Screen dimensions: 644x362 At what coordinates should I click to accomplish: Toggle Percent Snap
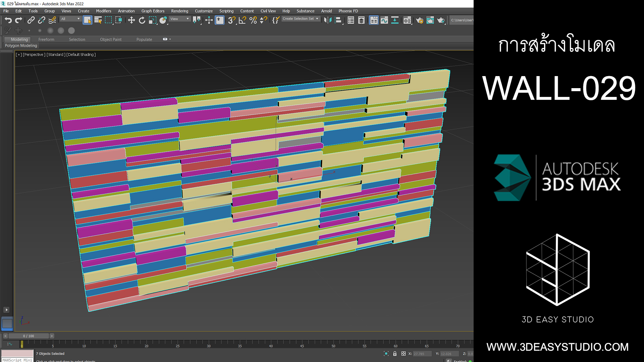[x=253, y=20]
